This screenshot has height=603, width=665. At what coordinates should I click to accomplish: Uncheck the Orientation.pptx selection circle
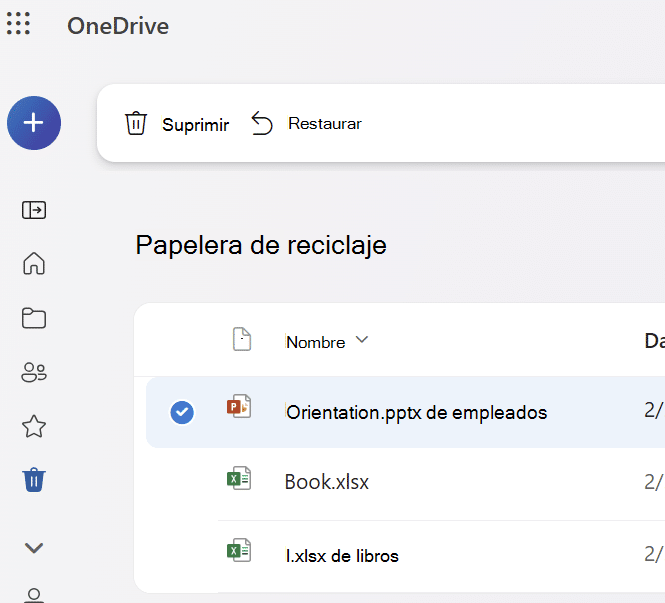click(182, 412)
